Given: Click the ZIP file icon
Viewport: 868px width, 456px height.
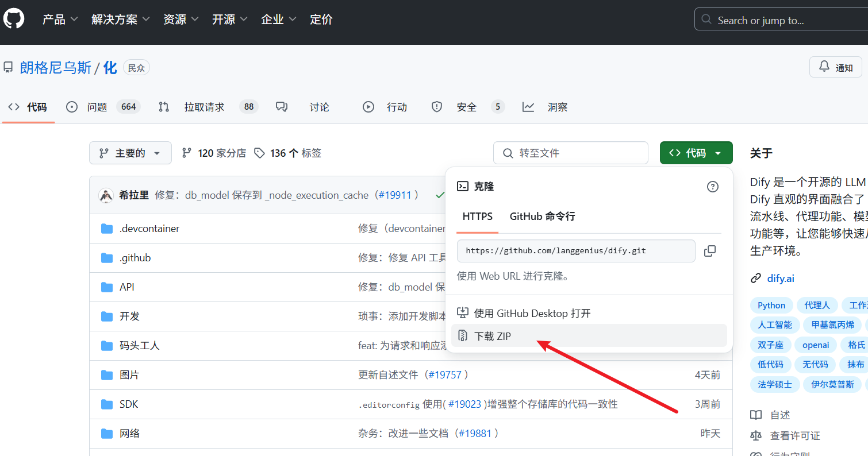Looking at the screenshot, I should (463, 336).
